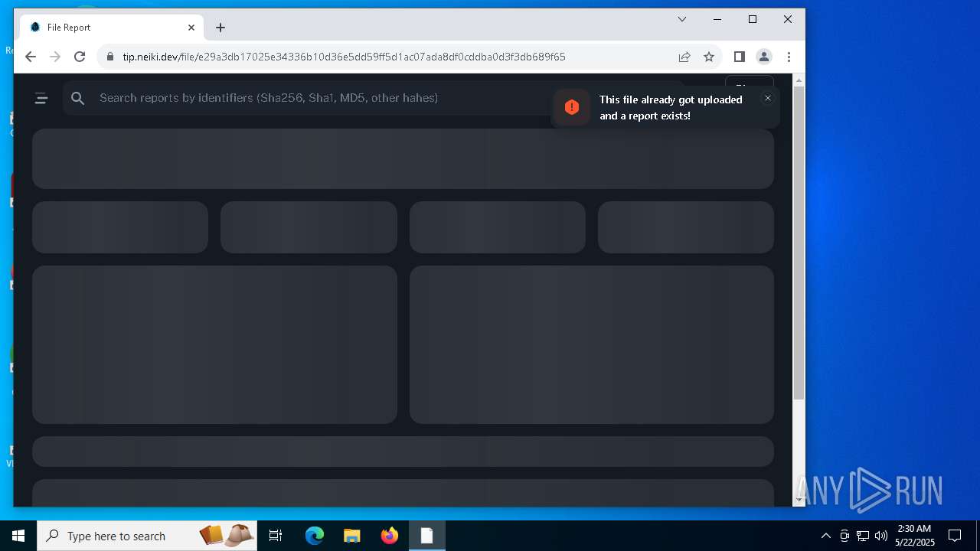Open a new browser tab
Screen dimensions: 980x551
[x=220, y=28]
